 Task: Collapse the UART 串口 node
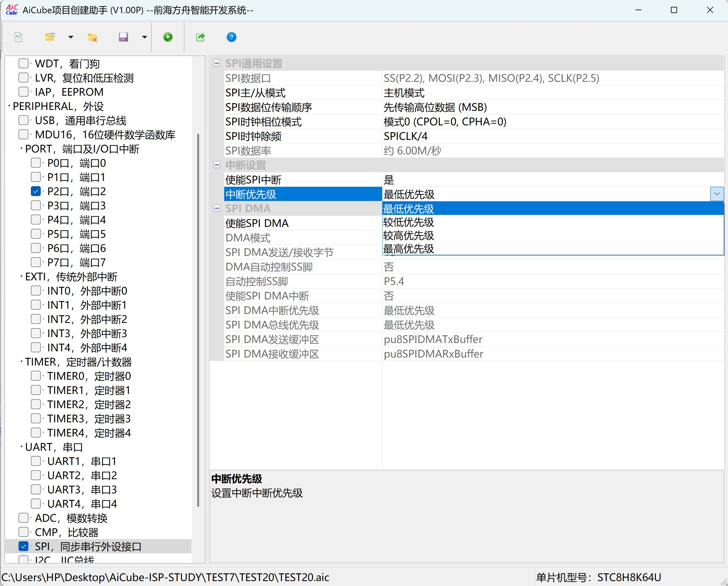pyautogui.click(x=22, y=446)
